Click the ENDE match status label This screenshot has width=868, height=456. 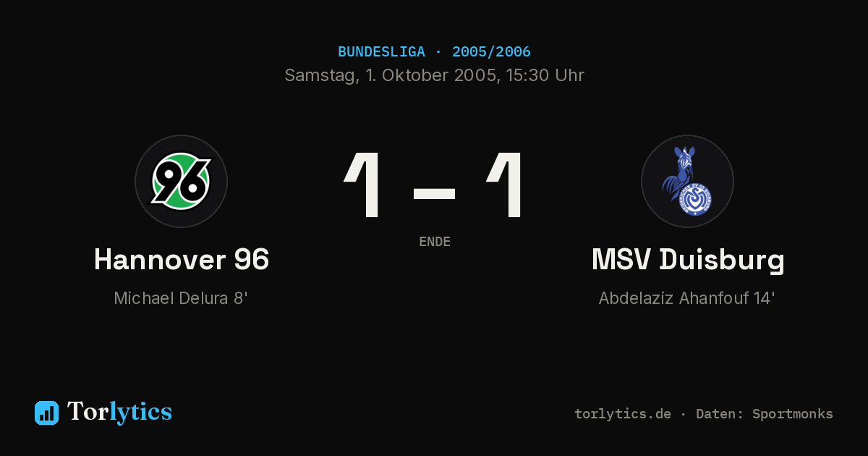435,242
